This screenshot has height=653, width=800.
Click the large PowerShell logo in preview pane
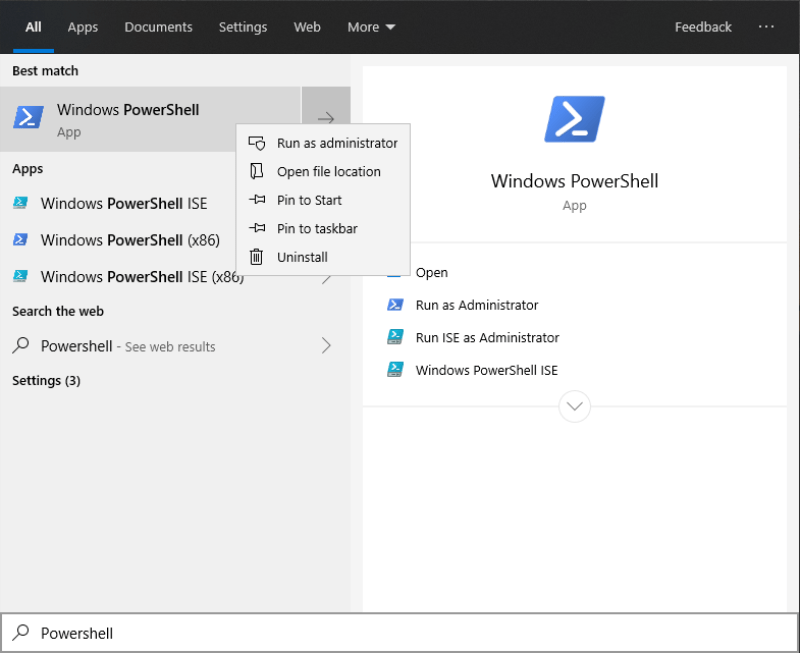coord(574,119)
